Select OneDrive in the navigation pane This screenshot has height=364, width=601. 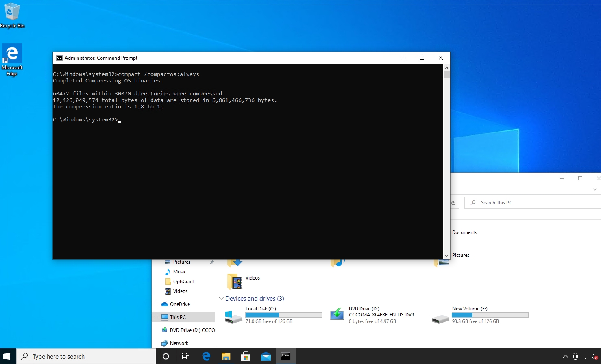(180, 304)
